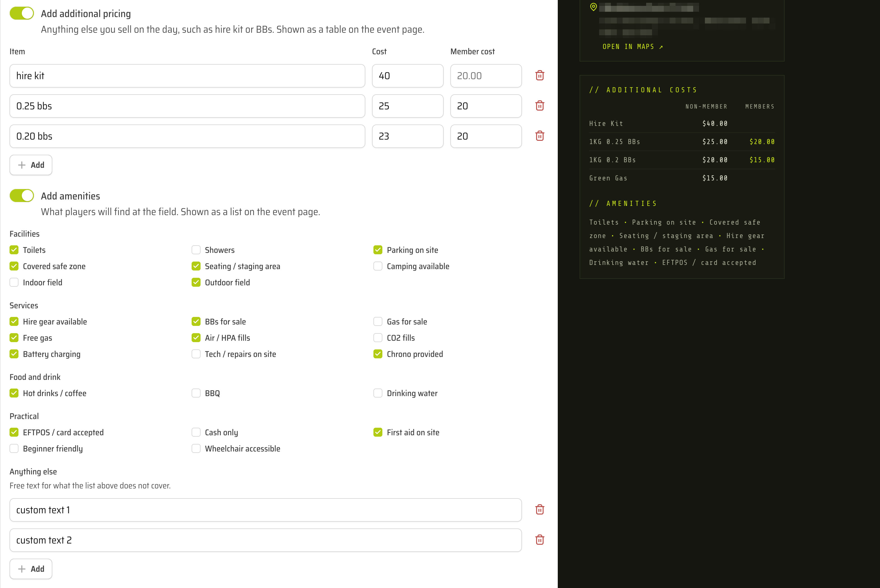
Task: Delete the 0.25 bbs pricing row
Action: pyautogui.click(x=540, y=106)
